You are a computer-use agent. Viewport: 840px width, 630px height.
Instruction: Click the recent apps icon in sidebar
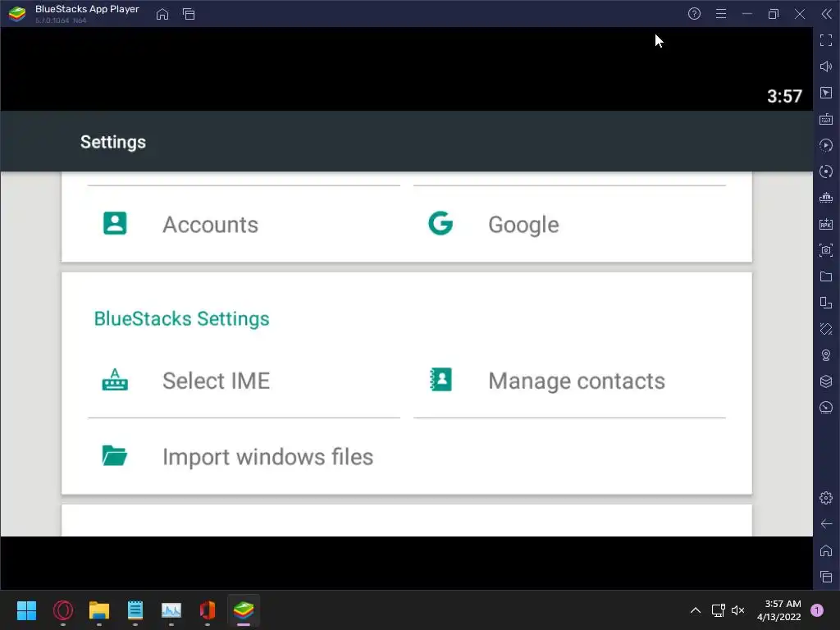(x=826, y=577)
